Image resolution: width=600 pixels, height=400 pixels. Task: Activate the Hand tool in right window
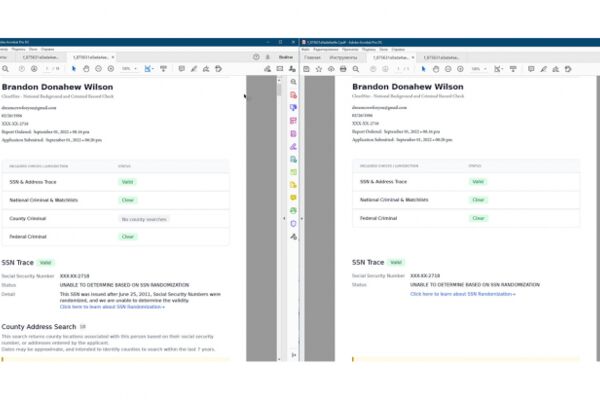[x=436, y=69]
